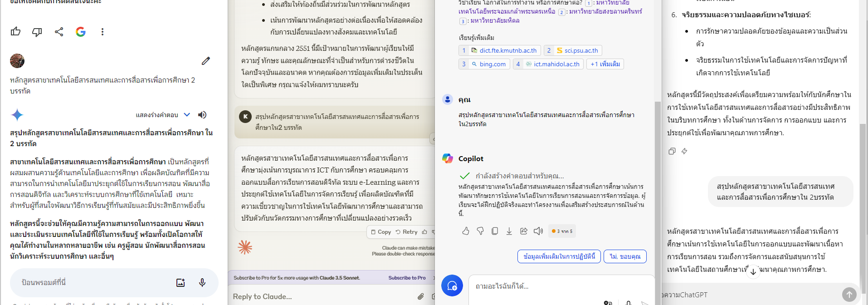The height and width of the screenshot is (305, 868).
Task: Expand the แสดงร่างคำตอบ drafts dropdown
Action: 187,115
